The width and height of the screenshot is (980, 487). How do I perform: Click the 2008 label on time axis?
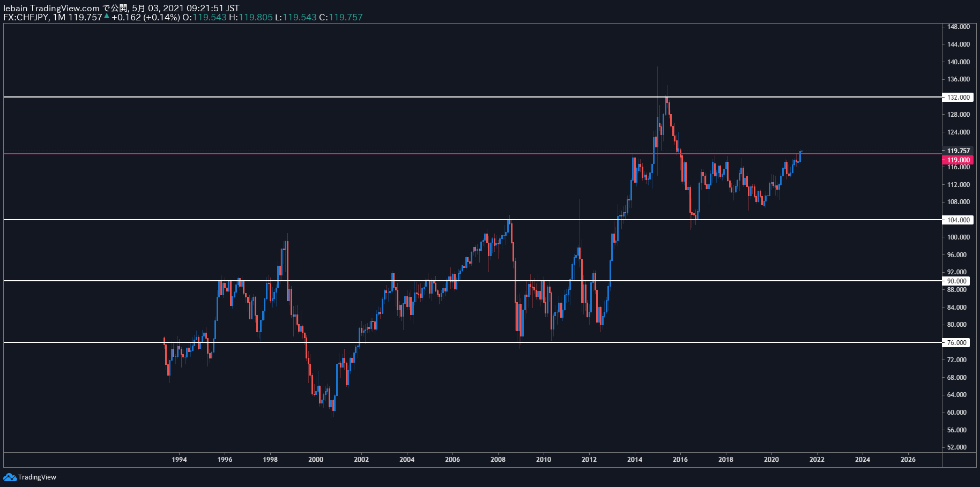[498, 460]
